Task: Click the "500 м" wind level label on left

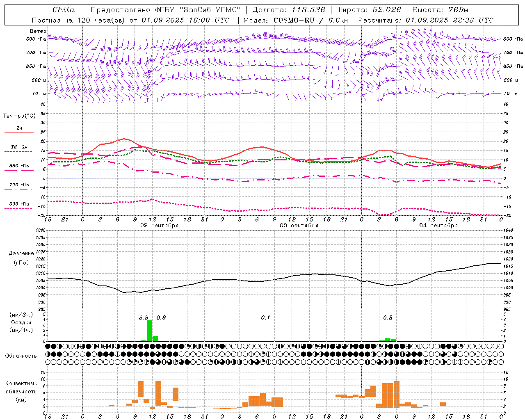Action: [x=39, y=80]
